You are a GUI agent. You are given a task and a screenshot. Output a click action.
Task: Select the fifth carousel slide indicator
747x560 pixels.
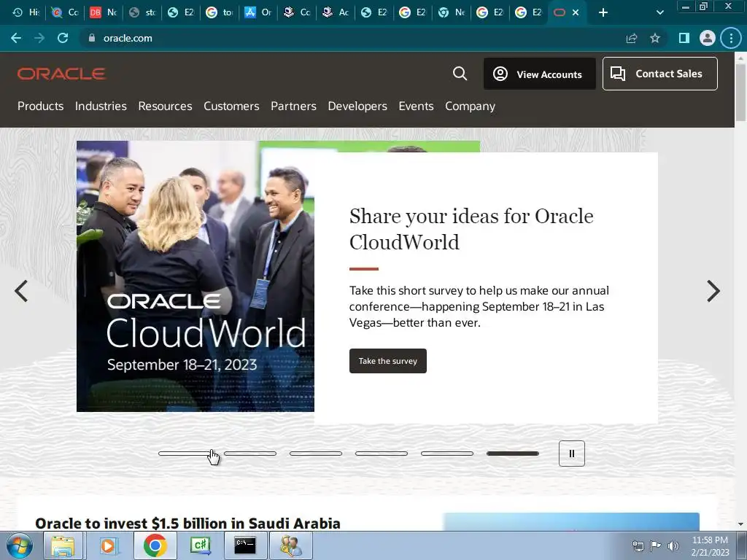coord(447,454)
